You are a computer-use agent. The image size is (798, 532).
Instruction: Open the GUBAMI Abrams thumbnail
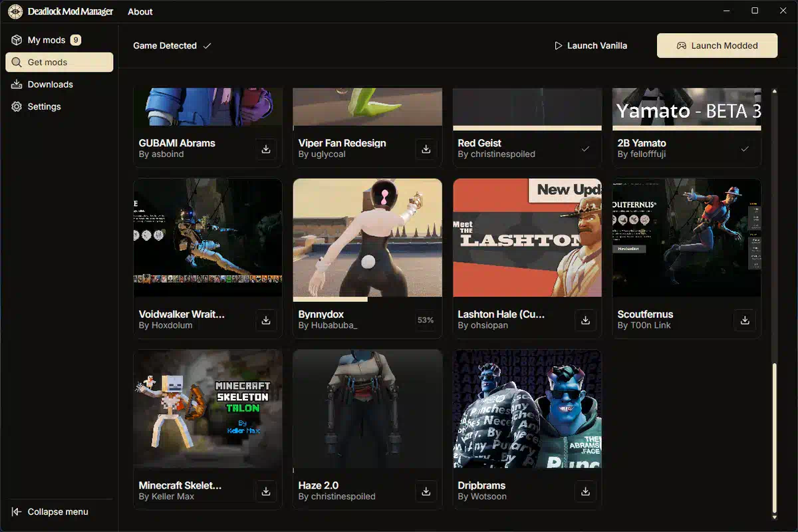click(208, 107)
